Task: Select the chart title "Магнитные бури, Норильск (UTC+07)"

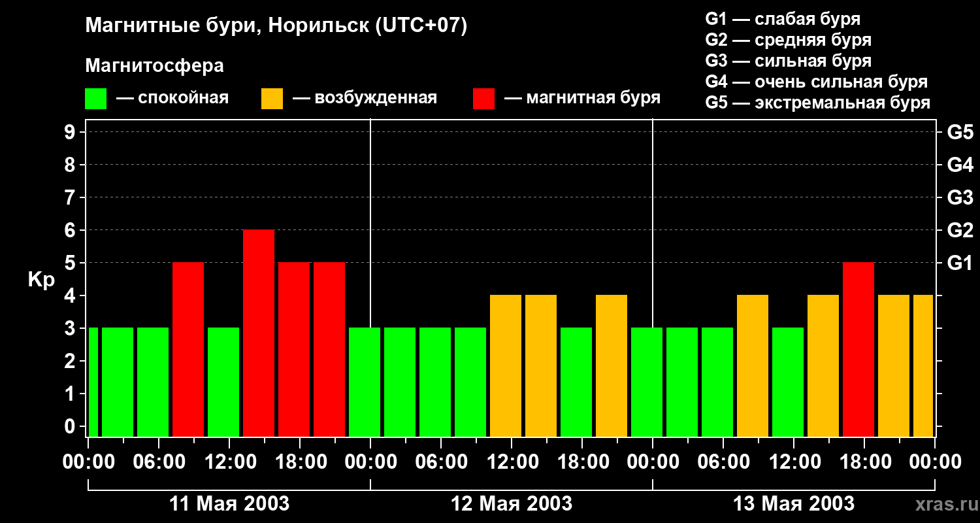Action: click(276, 26)
